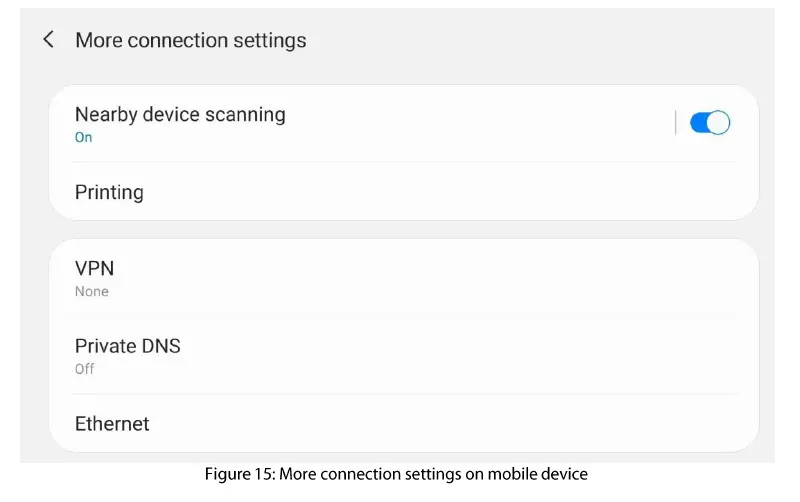This screenshot has width=800, height=502.
Task: Click the word "scanning" in first row
Action: pos(245,115)
